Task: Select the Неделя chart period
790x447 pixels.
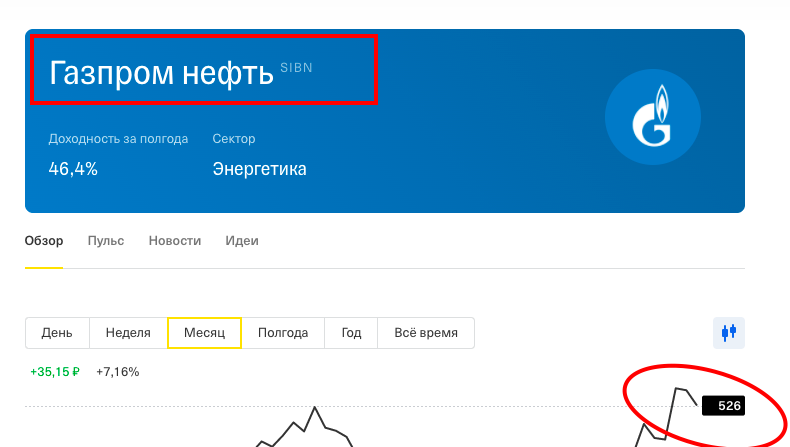Action: click(128, 333)
